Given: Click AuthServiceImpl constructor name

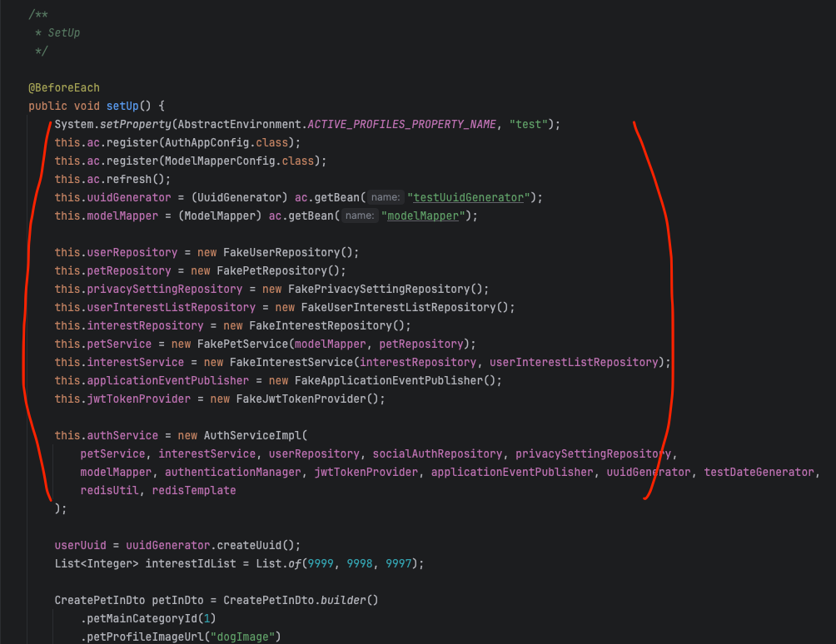Looking at the screenshot, I should (x=252, y=436).
